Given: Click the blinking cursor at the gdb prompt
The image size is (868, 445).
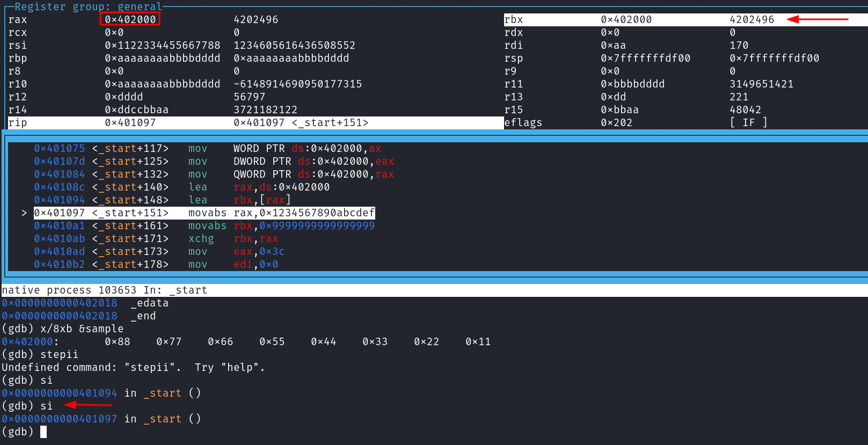Looking at the screenshot, I should 43,432.
